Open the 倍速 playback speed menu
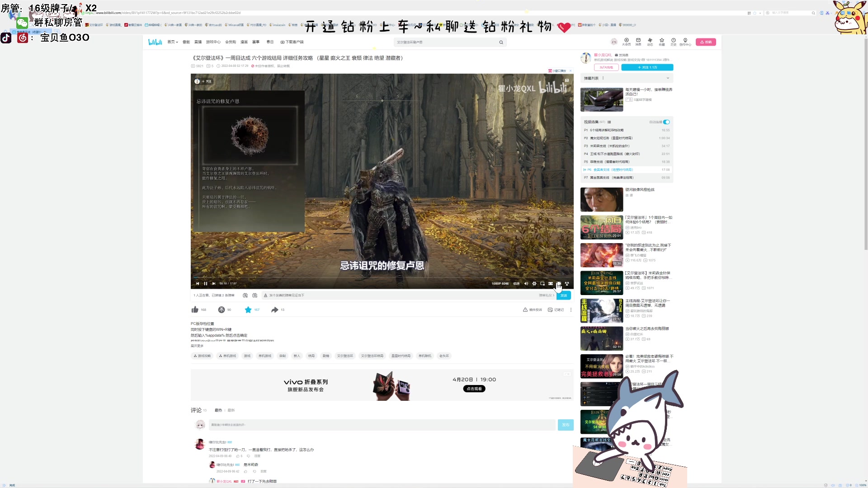The width and height of the screenshot is (868, 488). 516,284
